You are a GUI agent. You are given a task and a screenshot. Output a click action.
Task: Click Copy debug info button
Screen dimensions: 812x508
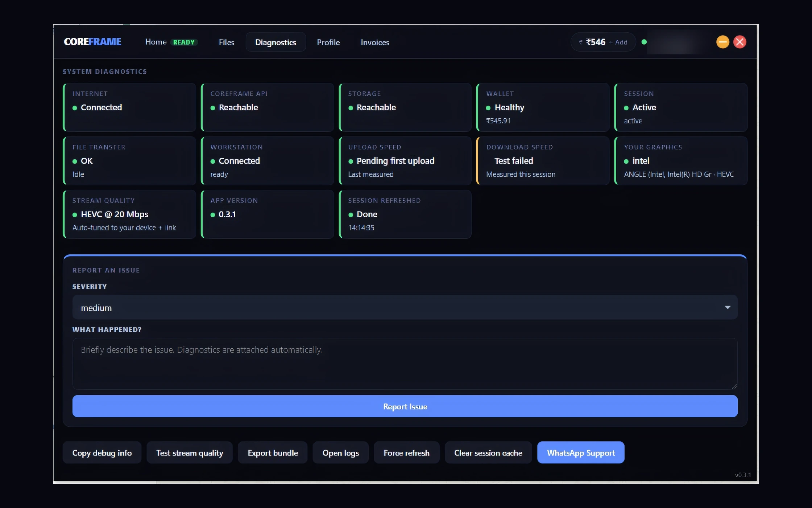pos(102,452)
